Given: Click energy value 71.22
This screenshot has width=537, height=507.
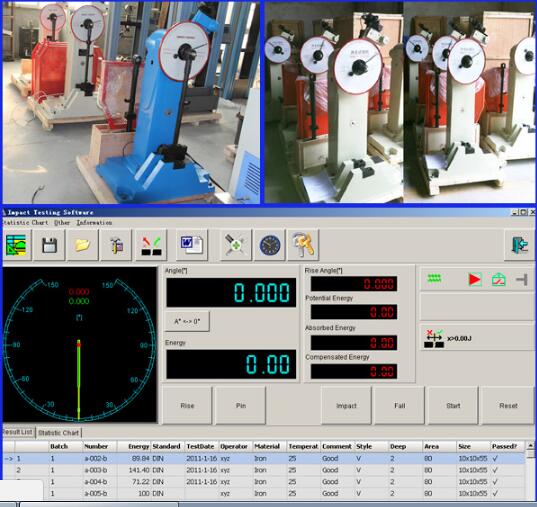Looking at the screenshot, I should pyautogui.click(x=141, y=482).
